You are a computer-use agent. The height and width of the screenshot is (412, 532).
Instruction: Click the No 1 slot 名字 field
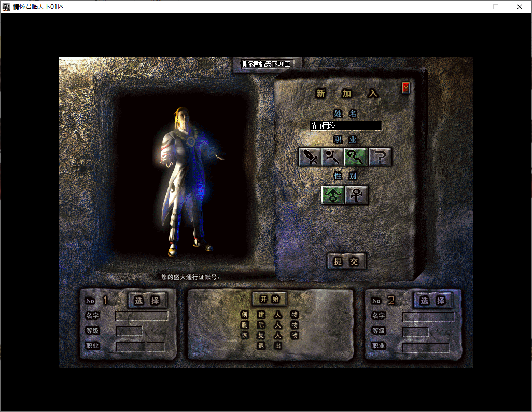pos(142,316)
